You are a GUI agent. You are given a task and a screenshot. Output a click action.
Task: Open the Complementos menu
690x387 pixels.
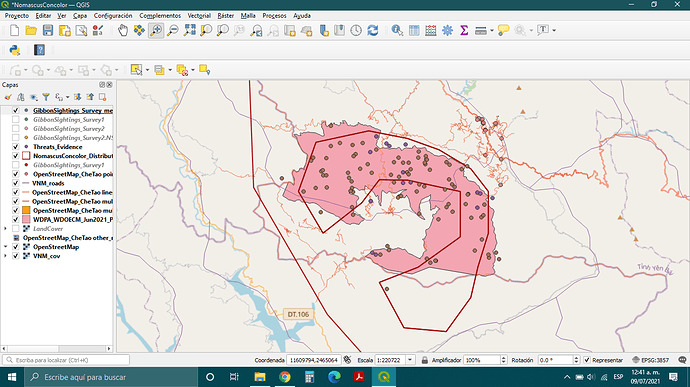(x=160, y=15)
